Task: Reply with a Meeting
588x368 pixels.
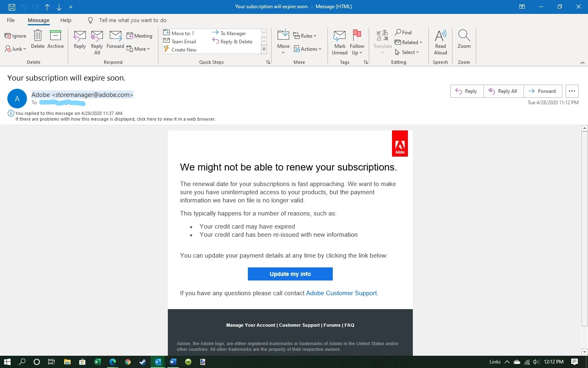Action: [139, 36]
